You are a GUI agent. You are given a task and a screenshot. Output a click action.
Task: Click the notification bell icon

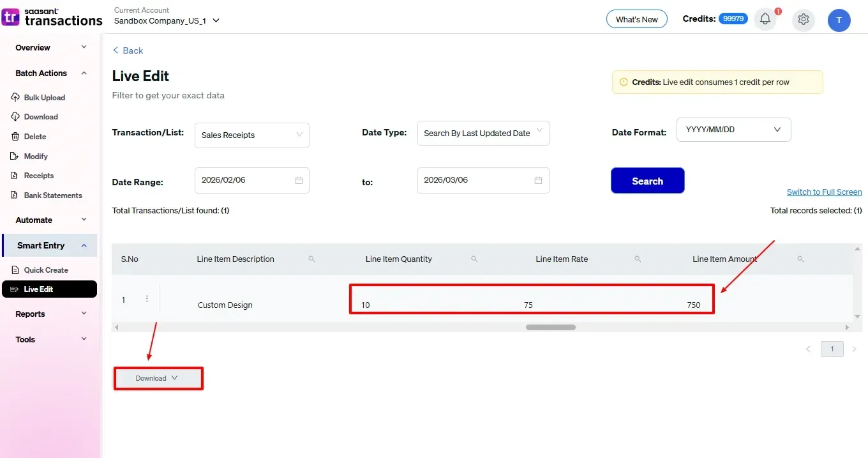pyautogui.click(x=765, y=19)
